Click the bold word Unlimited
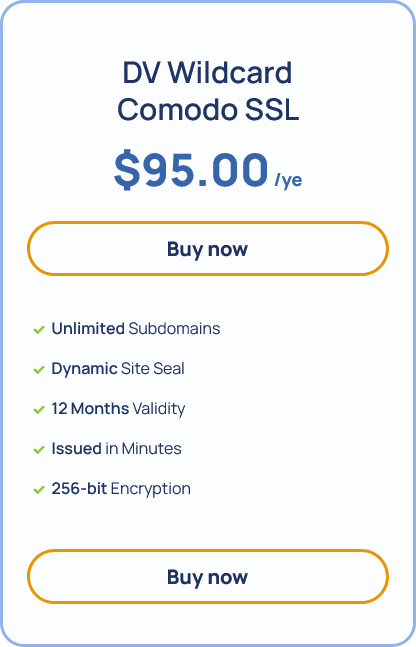This screenshot has width=416, height=647. [88, 328]
